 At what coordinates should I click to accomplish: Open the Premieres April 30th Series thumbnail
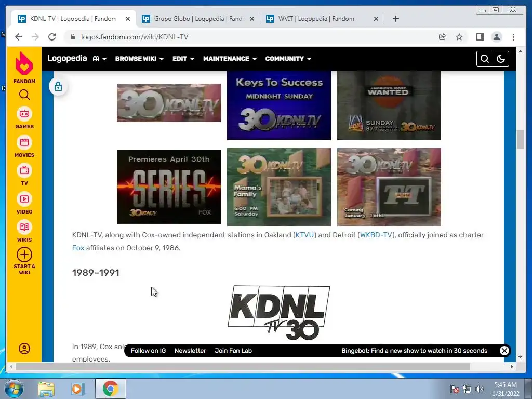[169, 187]
